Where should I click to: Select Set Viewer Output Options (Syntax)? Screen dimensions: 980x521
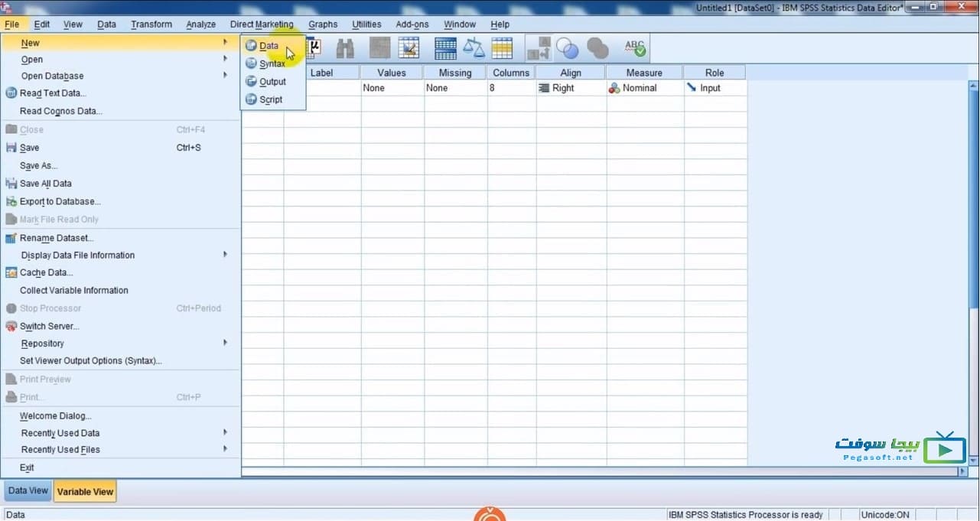(x=120, y=360)
